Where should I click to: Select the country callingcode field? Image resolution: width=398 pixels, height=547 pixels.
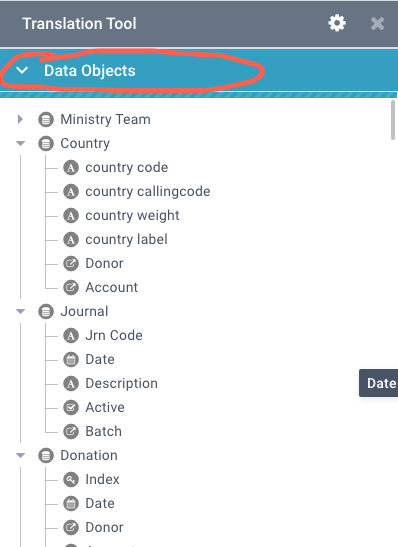[x=148, y=192]
